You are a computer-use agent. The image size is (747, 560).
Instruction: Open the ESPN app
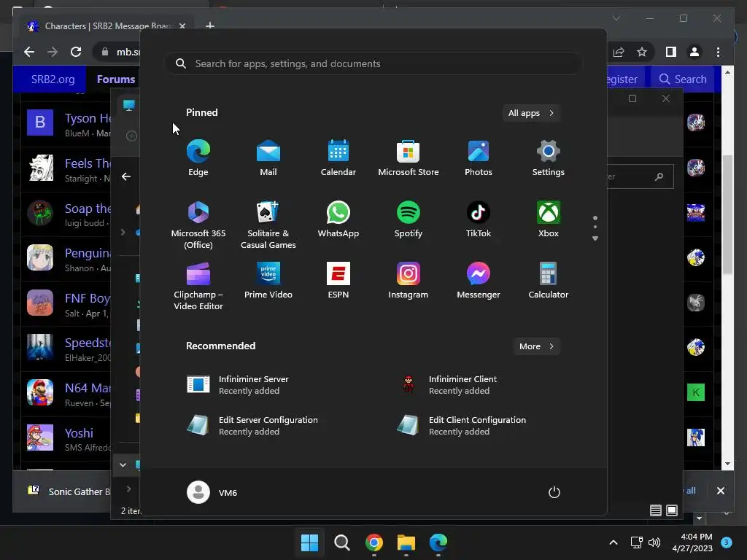[338, 281]
